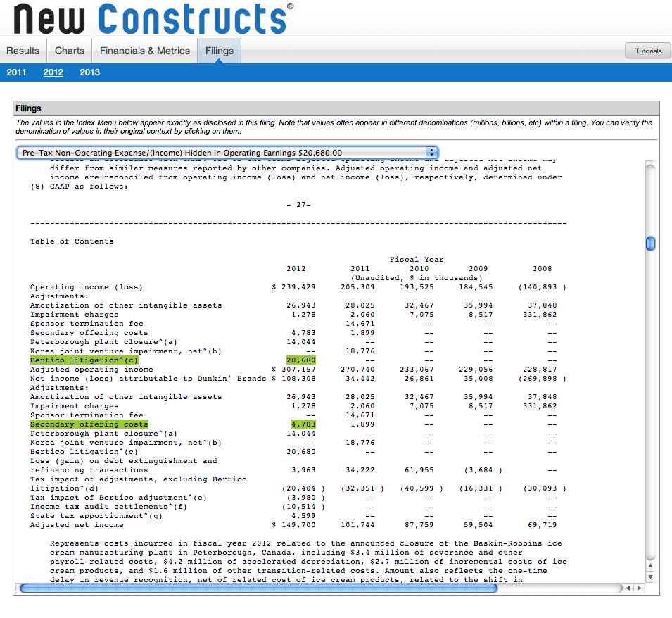
Task: Click the 69,719 adjusted net income value
Action: (542, 525)
